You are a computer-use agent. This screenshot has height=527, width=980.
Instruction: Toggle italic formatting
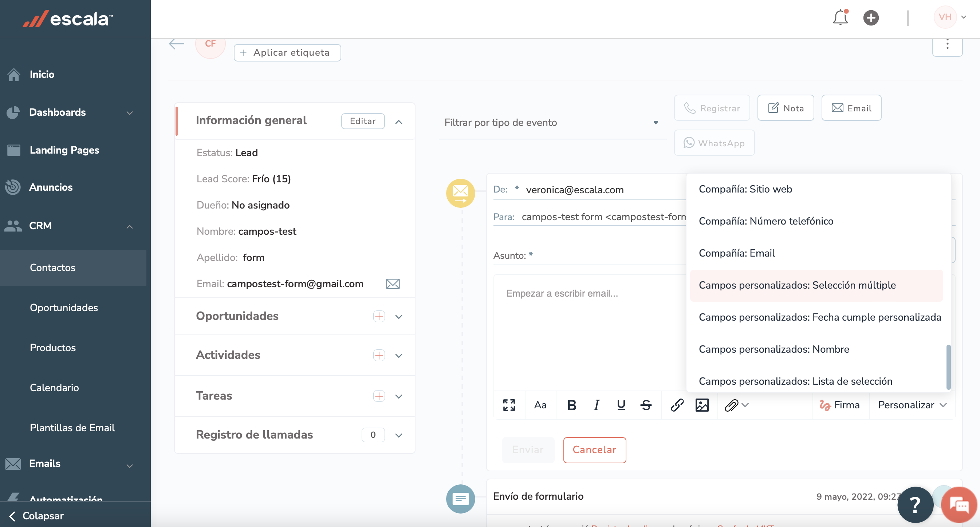tap(596, 405)
